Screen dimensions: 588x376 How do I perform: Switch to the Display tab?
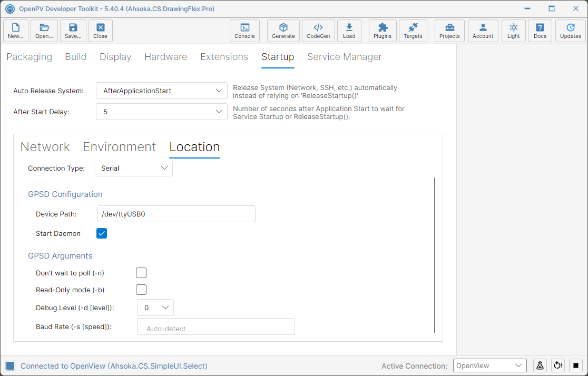(115, 57)
